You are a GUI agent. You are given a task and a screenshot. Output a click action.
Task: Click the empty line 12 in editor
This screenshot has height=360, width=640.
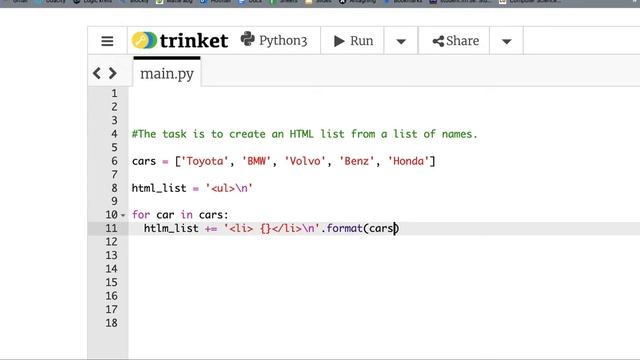384,242
